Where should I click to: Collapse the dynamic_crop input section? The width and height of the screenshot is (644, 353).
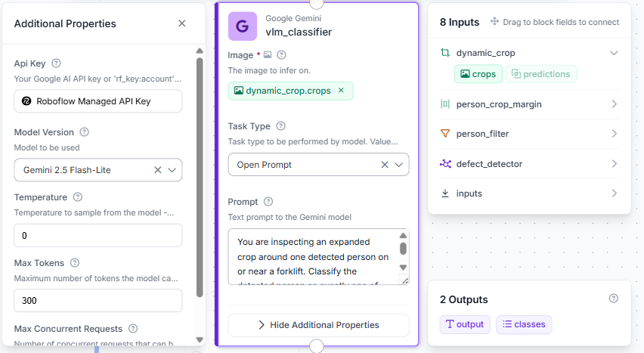pyautogui.click(x=614, y=53)
